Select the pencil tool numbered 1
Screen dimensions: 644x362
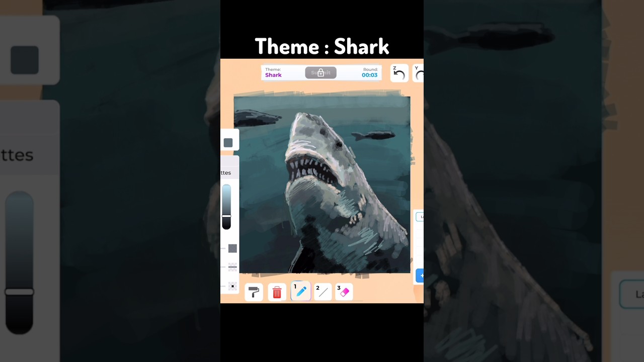click(301, 292)
